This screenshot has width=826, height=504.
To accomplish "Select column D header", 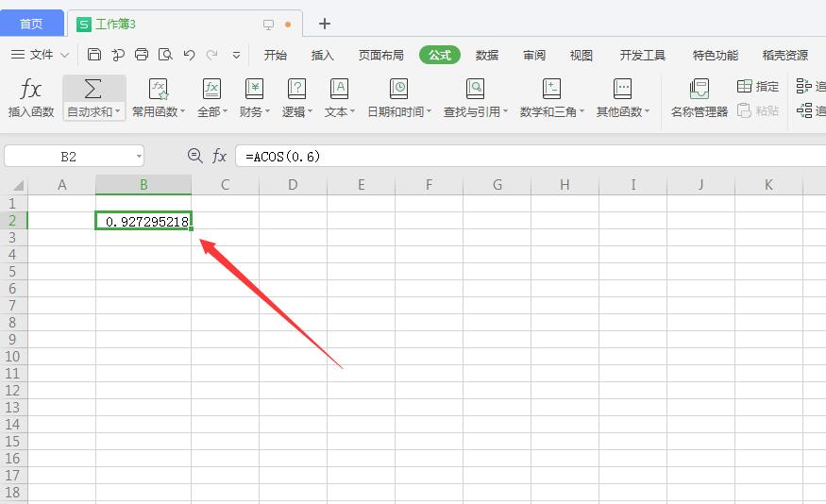I will (x=293, y=185).
